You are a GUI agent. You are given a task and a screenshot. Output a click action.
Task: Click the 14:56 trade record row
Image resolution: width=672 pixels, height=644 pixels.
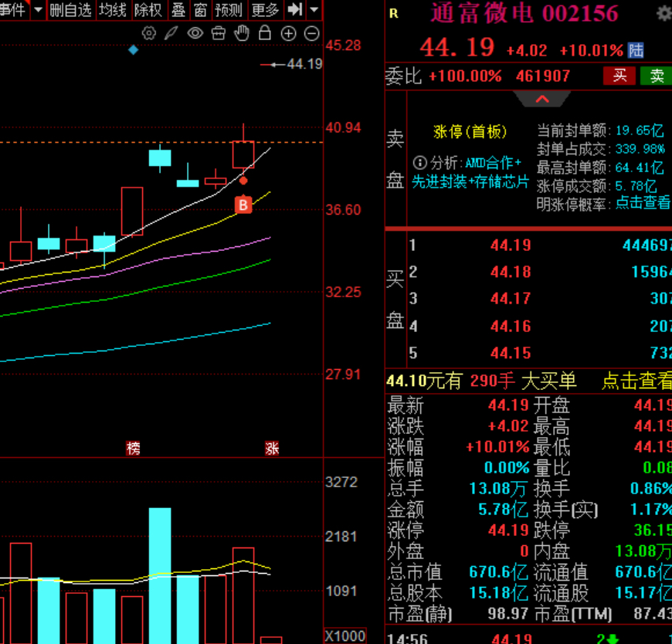529,638
